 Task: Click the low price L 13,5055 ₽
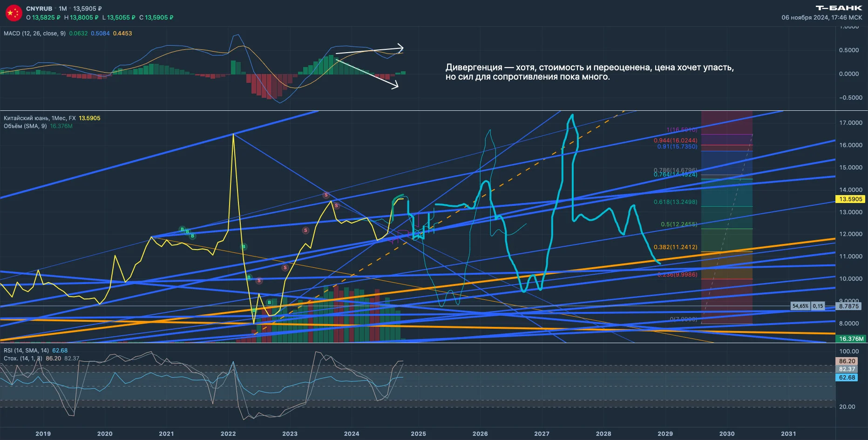coord(119,18)
